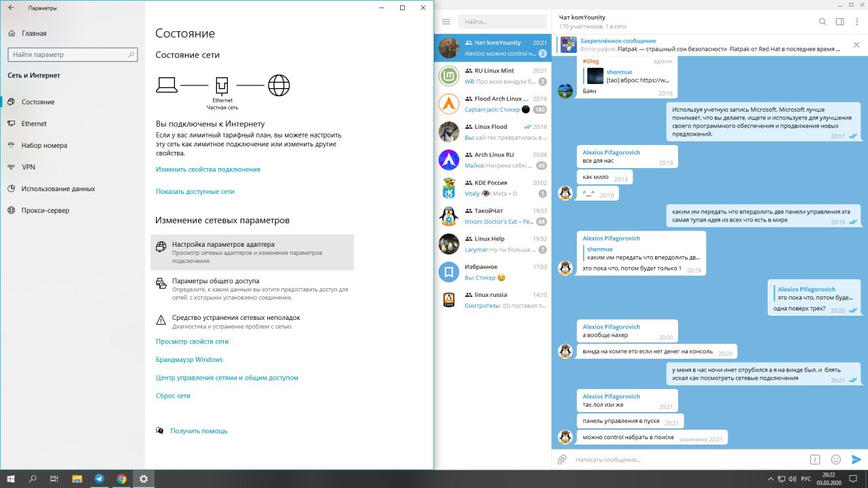This screenshot has width=868, height=488.
Task: Open the three-dots menu in Telegram chat header
Action: [856, 22]
